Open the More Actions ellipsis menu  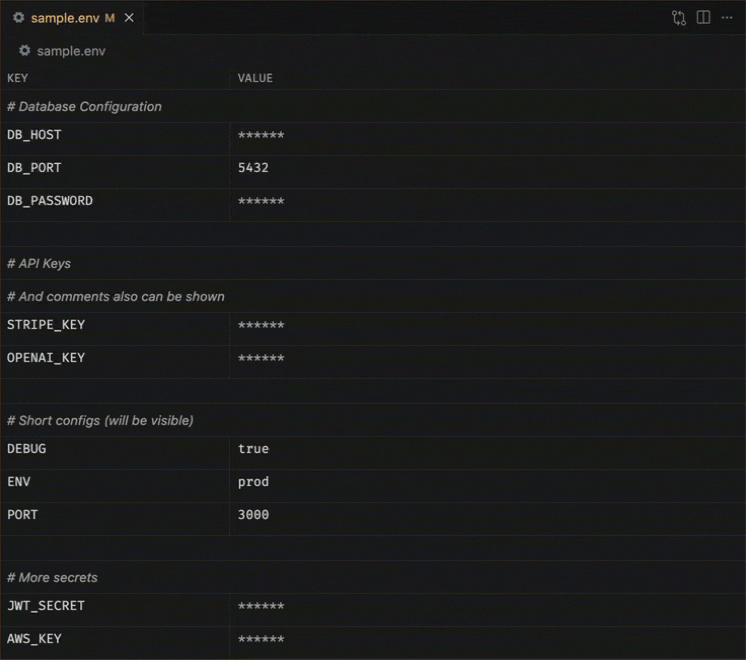tap(727, 18)
